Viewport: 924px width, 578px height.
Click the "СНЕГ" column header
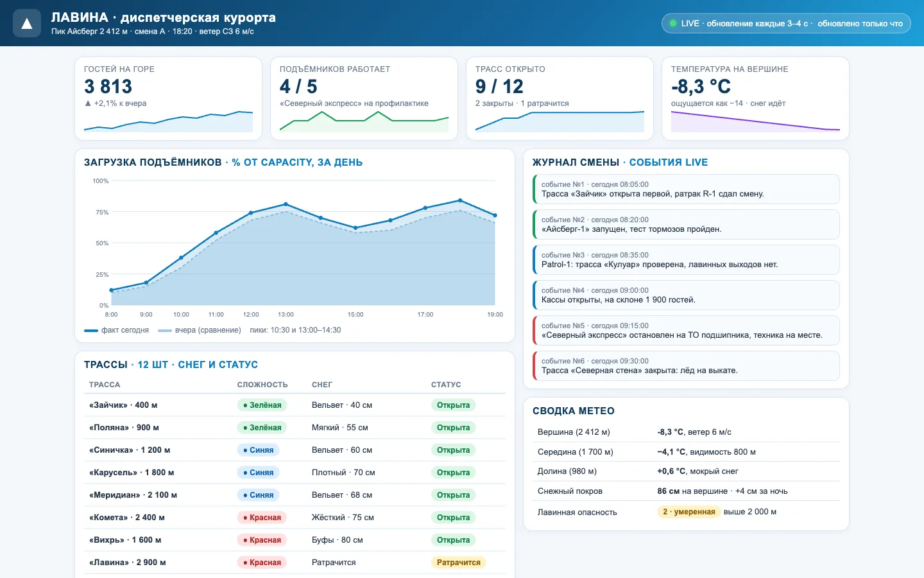pyautogui.click(x=322, y=385)
